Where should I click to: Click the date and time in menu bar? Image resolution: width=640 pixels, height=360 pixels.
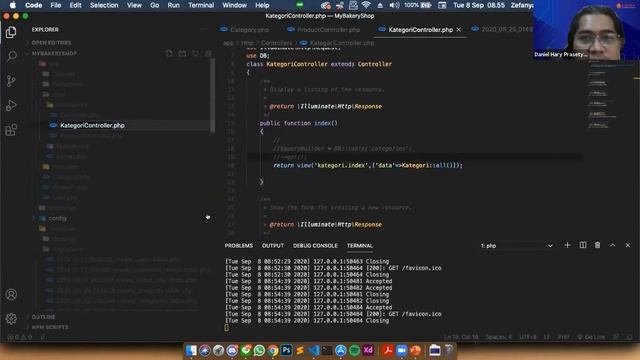tap(479, 5)
